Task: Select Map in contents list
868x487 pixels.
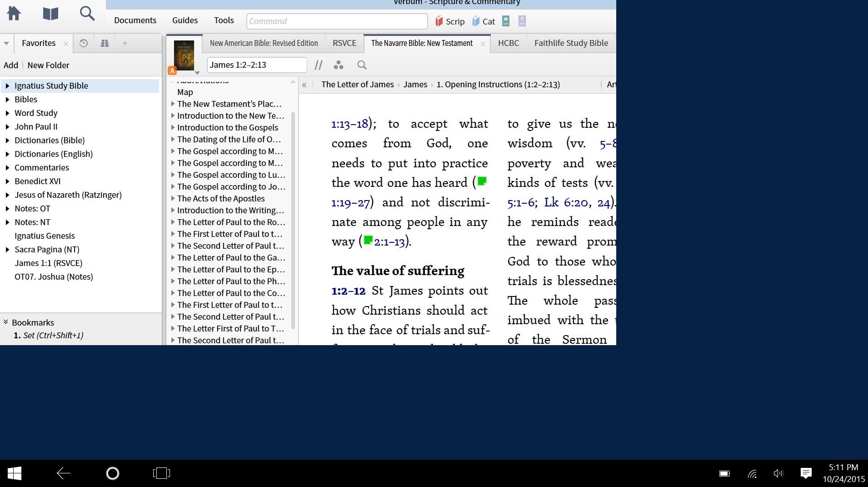Action: coord(185,92)
